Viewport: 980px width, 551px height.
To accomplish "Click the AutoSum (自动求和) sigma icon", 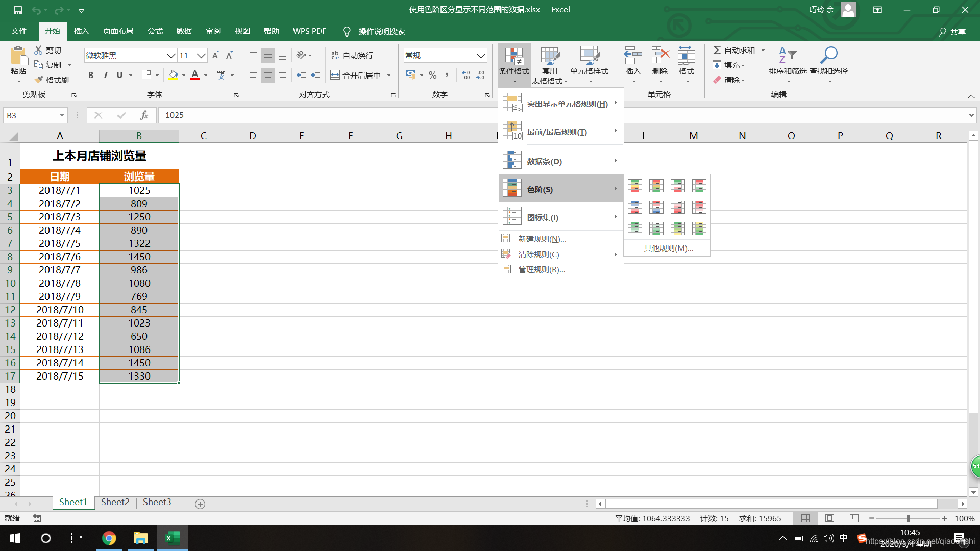I will 717,50.
